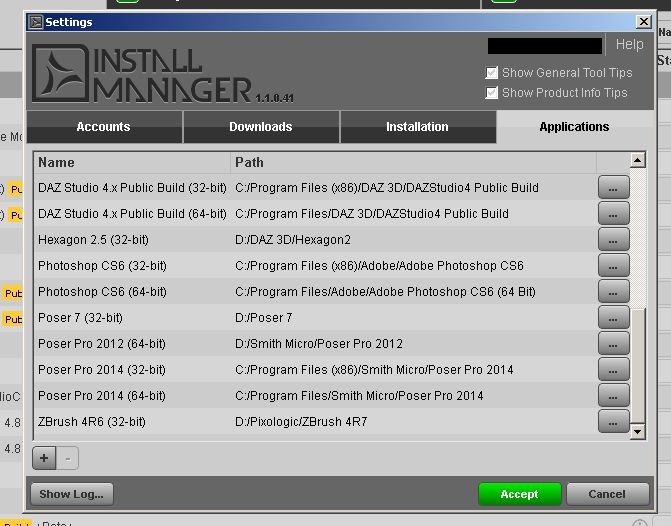
Task: Switch to the Accounts tab
Action: [x=104, y=127]
